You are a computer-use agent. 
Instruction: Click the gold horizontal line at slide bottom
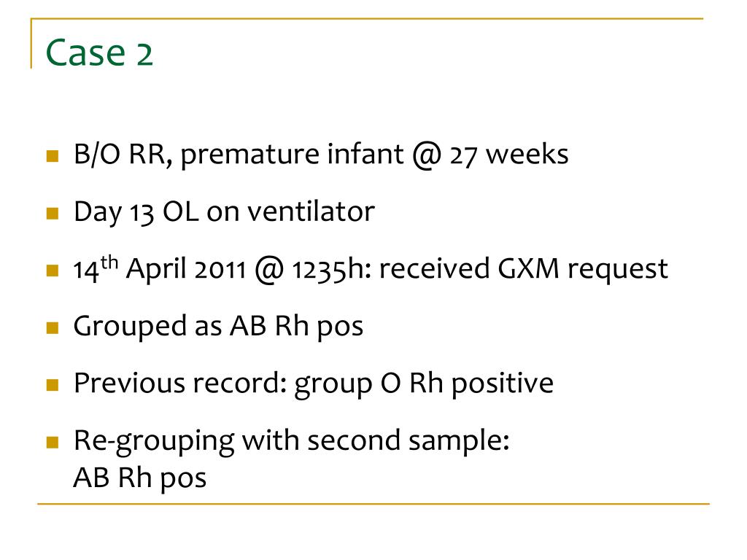pyautogui.click(x=373, y=503)
